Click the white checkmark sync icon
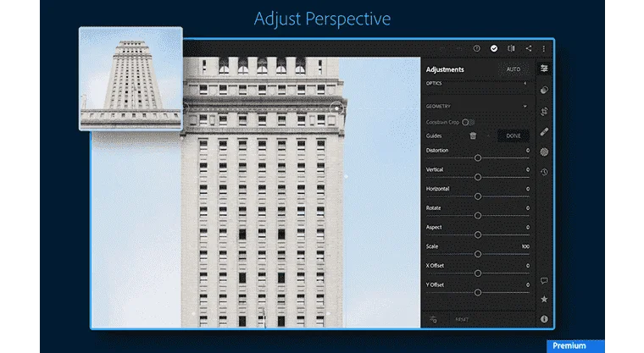Screen dimensions: 644x353 coord(494,48)
